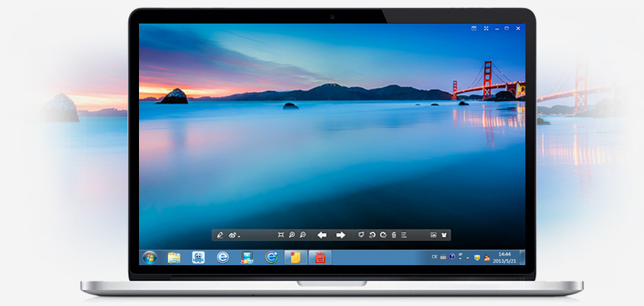The height and width of the screenshot is (306, 644).
Task: Open the edit pencil tool
Action: [220, 235]
